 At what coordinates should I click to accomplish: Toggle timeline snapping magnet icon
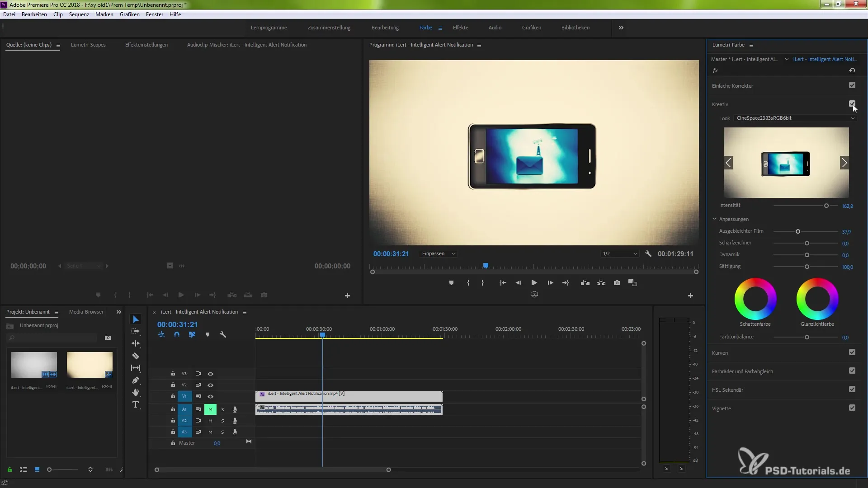177,335
